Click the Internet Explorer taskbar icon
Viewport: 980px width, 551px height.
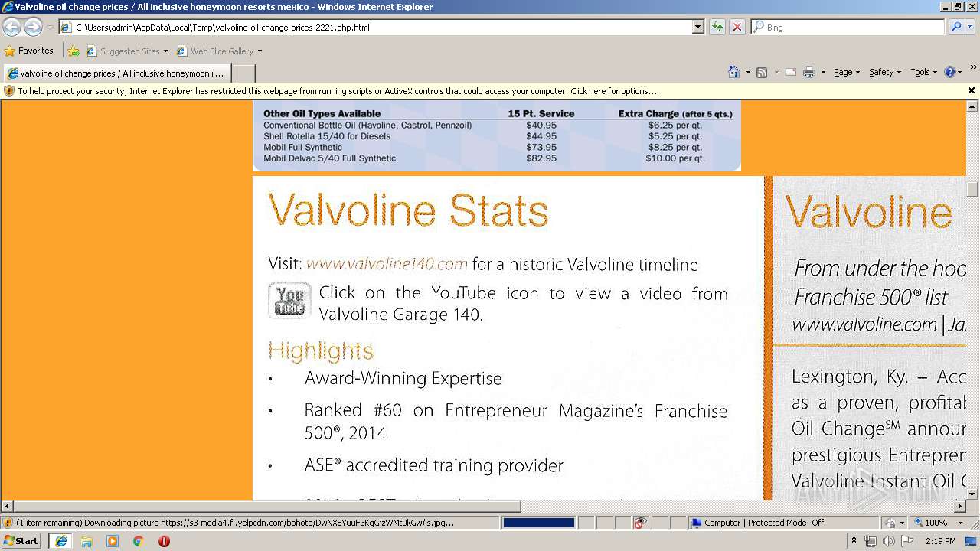pyautogui.click(x=60, y=541)
